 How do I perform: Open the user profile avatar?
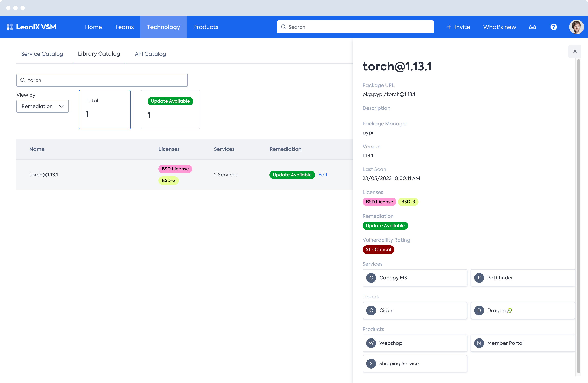coord(576,27)
